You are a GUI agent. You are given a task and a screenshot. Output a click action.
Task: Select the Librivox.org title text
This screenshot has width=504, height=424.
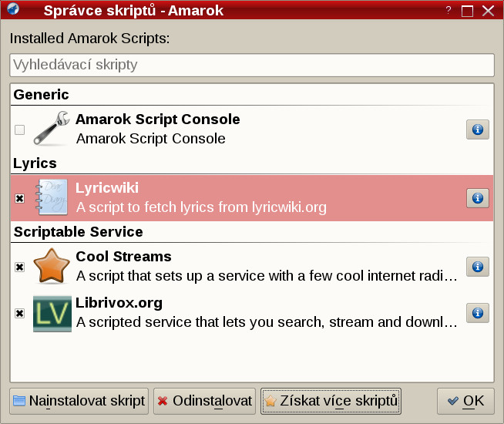pos(119,303)
